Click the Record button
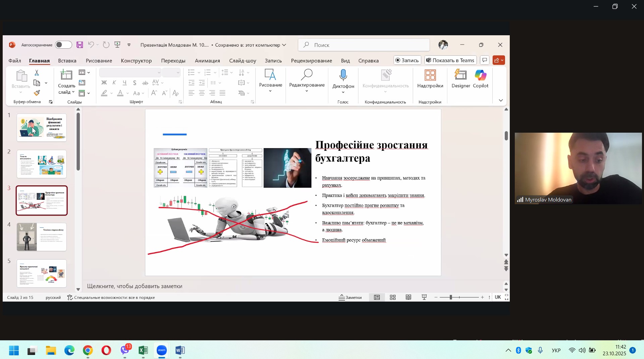The width and height of the screenshot is (644, 359). pos(407,60)
